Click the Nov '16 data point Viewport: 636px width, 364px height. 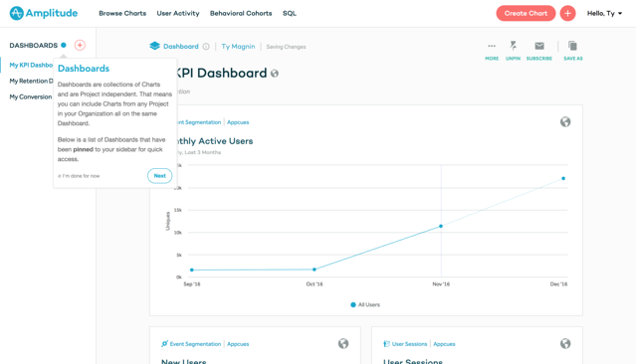(x=441, y=226)
